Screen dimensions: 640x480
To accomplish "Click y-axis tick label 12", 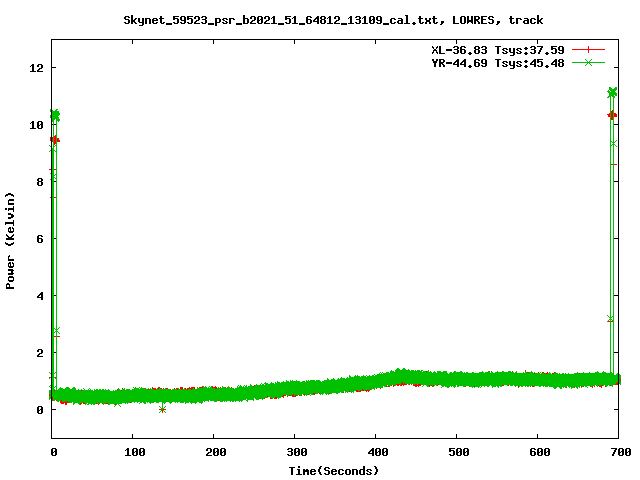I will (36, 68).
